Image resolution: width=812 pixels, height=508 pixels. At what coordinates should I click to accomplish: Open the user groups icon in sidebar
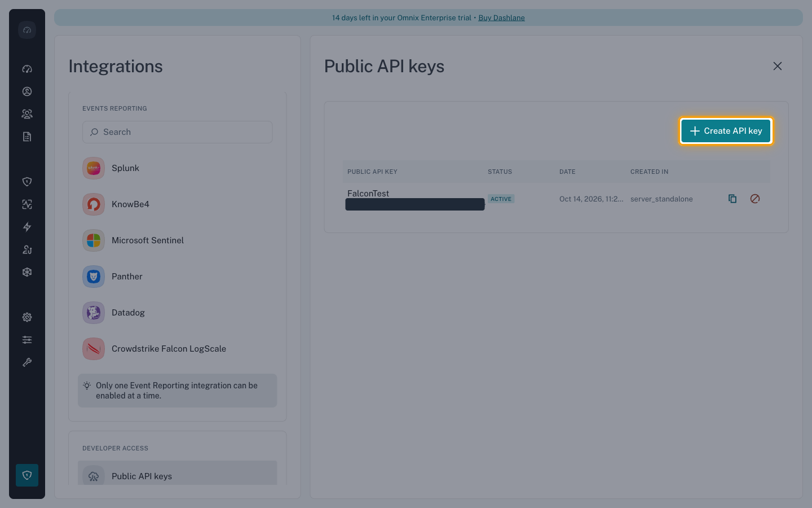click(x=27, y=114)
